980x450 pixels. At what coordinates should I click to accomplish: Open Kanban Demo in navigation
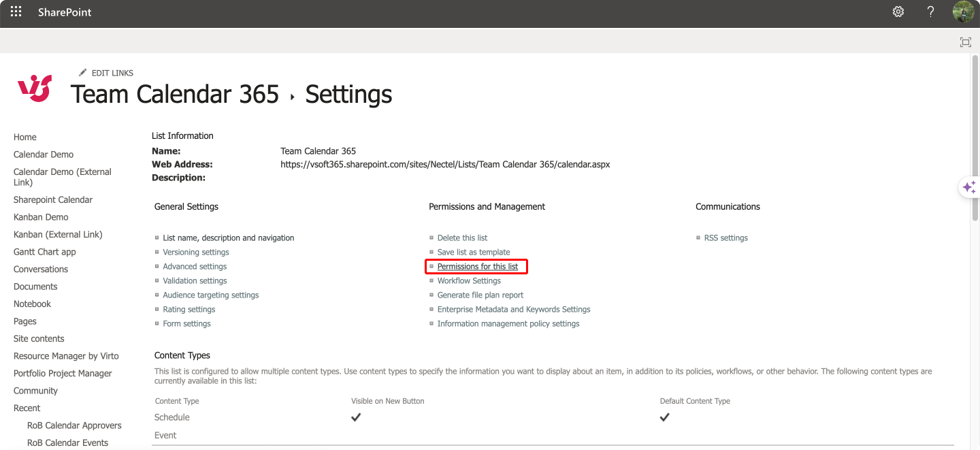(41, 217)
